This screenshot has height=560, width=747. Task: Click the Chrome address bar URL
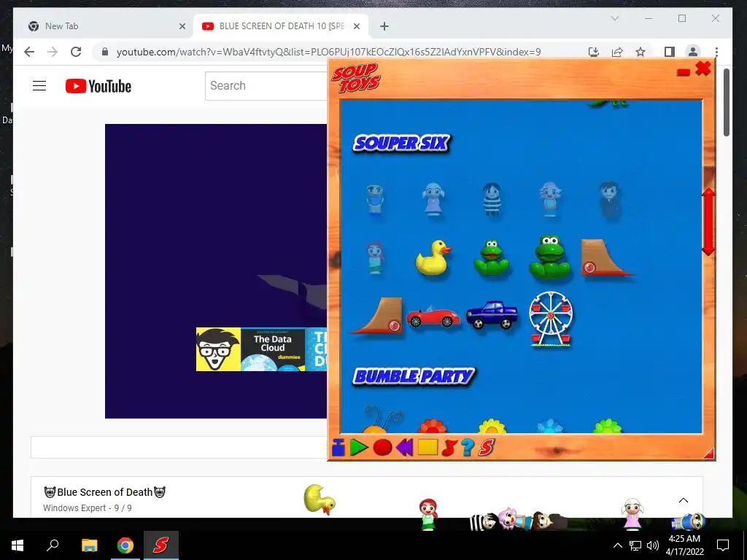[x=328, y=52]
